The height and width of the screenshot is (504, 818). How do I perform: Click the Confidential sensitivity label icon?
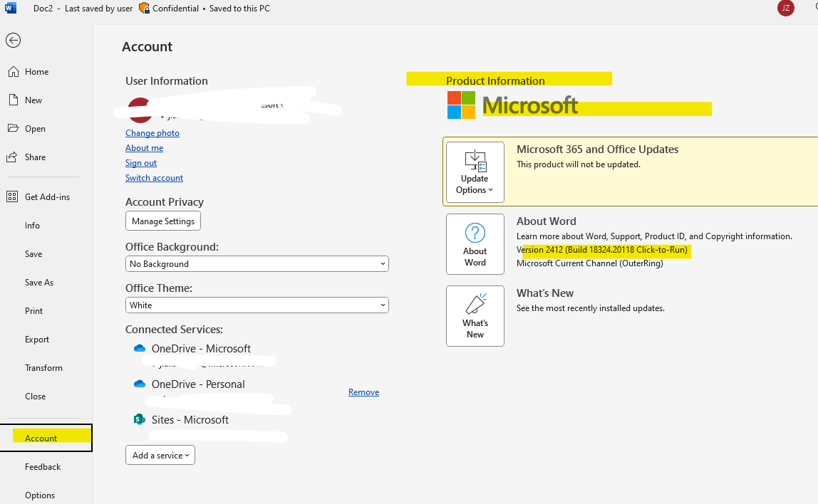[145, 8]
